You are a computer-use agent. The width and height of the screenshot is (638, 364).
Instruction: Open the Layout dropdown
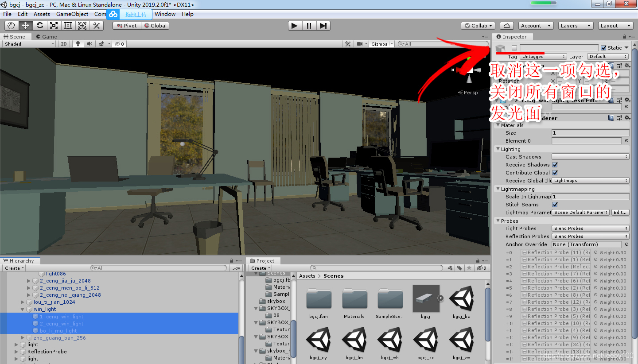(x=615, y=26)
